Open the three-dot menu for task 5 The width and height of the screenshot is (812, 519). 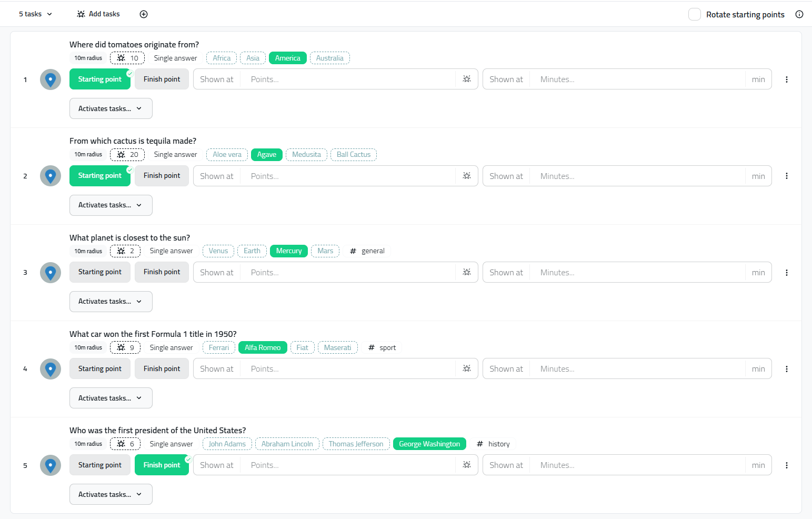pos(786,465)
